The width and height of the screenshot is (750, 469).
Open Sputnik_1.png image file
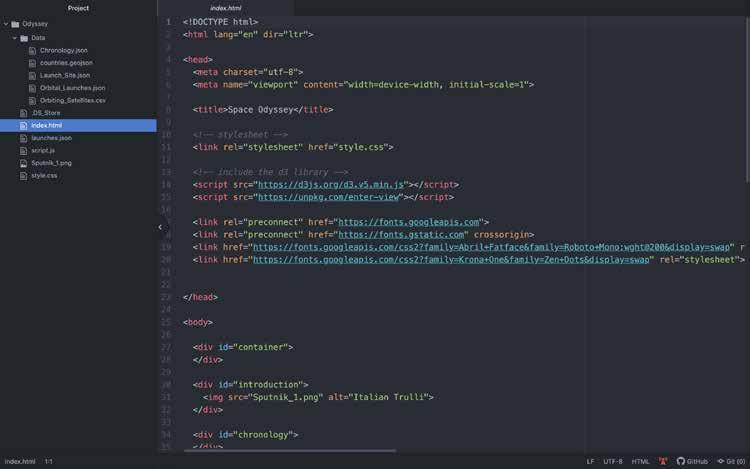click(52, 163)
